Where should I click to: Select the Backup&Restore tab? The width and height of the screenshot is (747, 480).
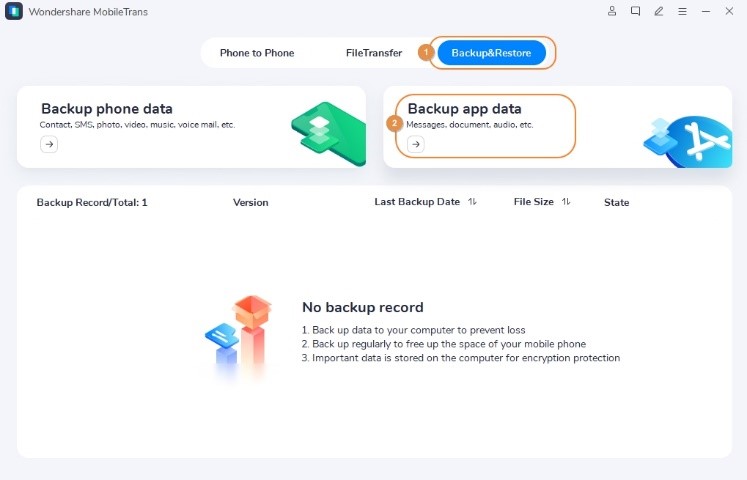click(492, 53)
